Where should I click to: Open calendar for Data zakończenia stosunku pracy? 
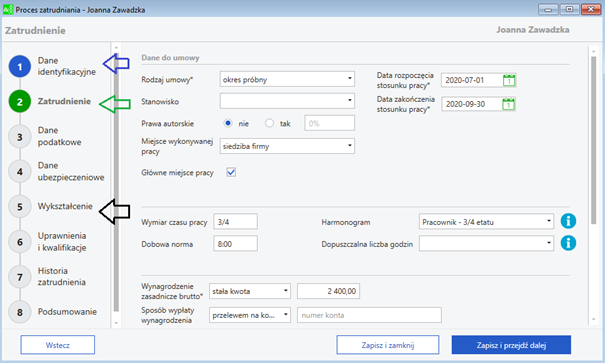509,104
